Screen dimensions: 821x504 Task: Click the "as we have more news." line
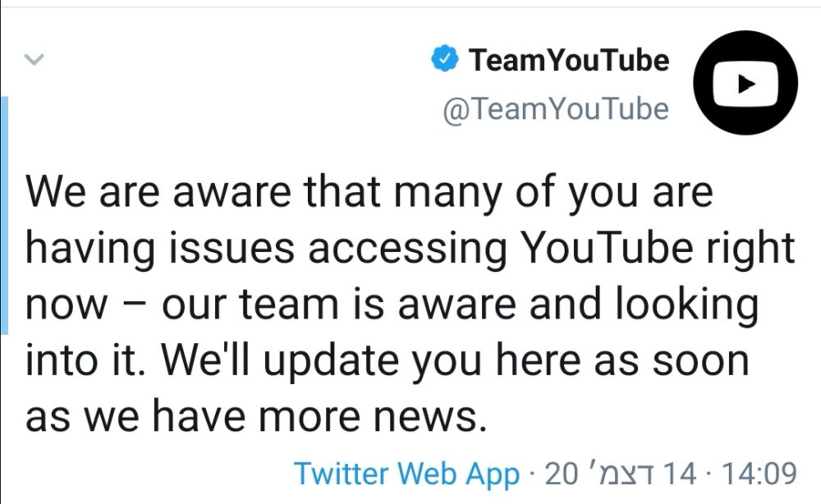coord(250,416)
